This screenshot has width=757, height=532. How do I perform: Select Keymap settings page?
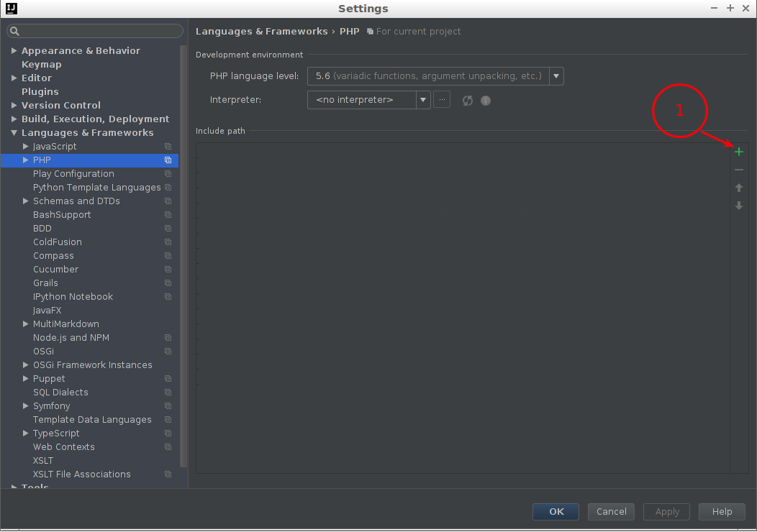tap(42, 64)
